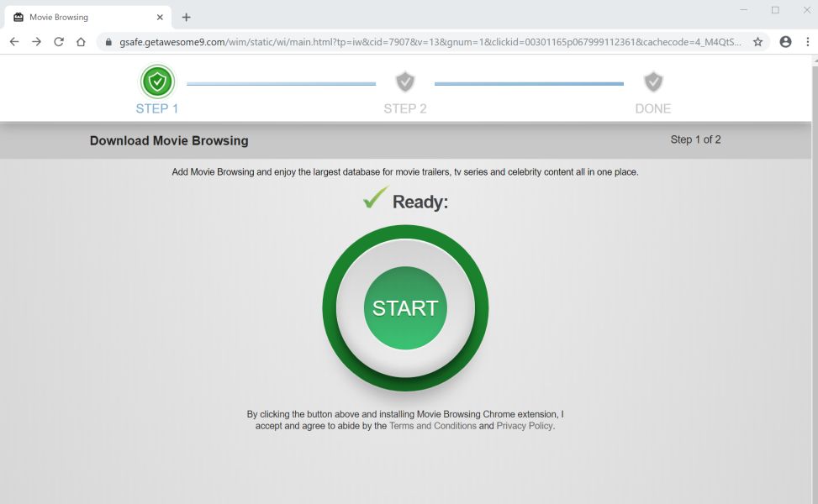Click the page vertical scrollbar
Image resolution: width=818 pixels, height=504 pixels.
point(815,281)
